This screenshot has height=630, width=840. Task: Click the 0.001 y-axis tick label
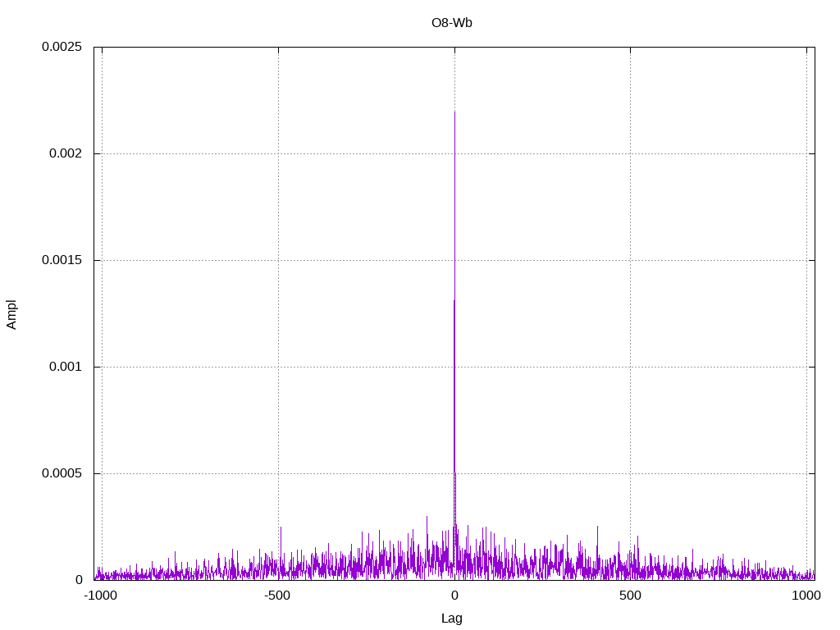[x=66, y=367]
